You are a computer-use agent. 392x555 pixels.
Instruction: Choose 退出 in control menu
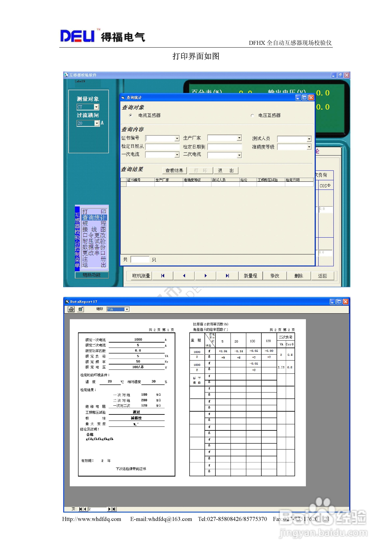[x=94, y=265]
